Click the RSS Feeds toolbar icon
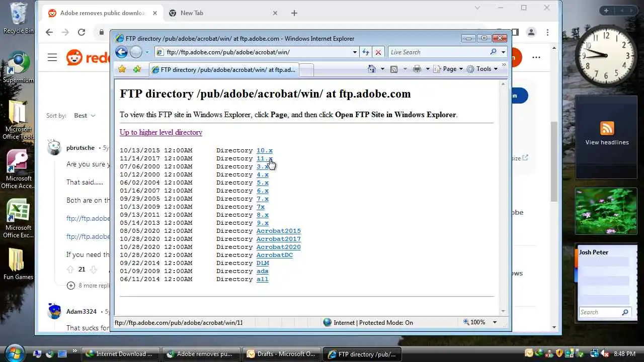 pyautogui.click(x=394, y=69)
